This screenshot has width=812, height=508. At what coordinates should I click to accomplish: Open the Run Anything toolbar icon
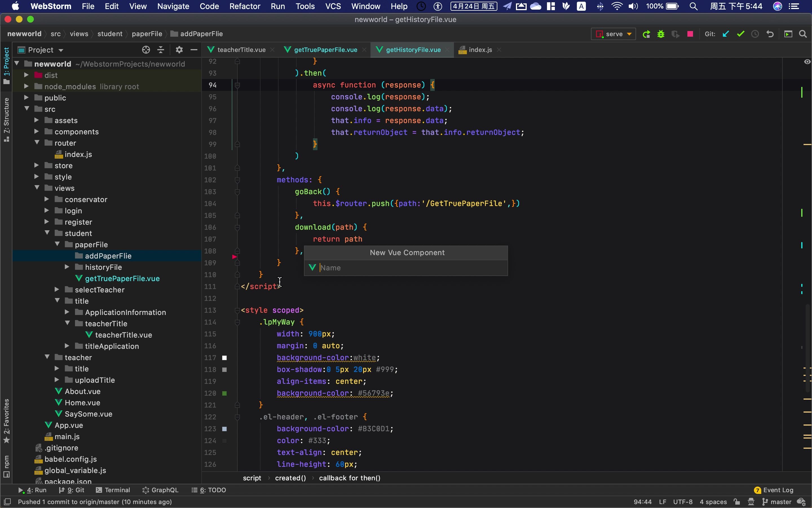(788, 34)
